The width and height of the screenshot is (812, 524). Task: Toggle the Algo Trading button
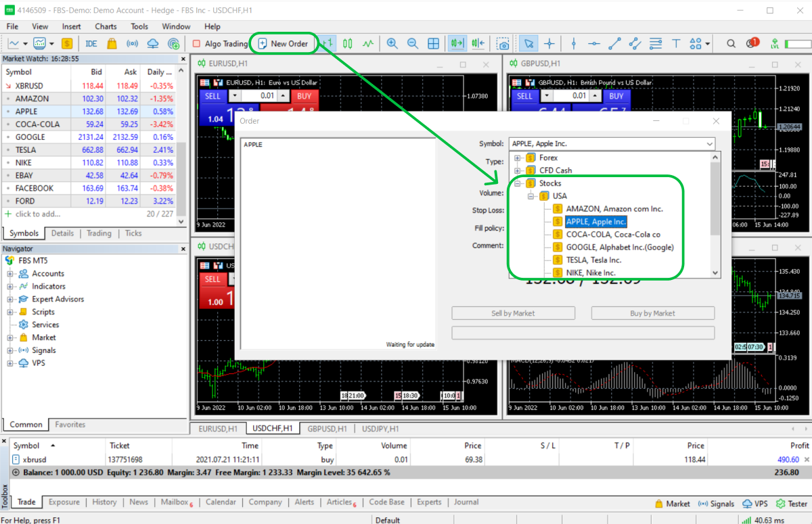pos(221,44)
